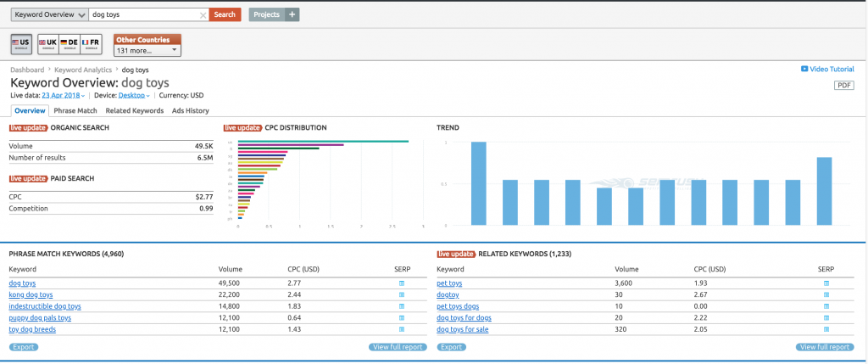Image resolution: width=868 pixels, height=364 pixels.
Task: View full report for phrase match keywords
Action: click(x=398, y=347)
